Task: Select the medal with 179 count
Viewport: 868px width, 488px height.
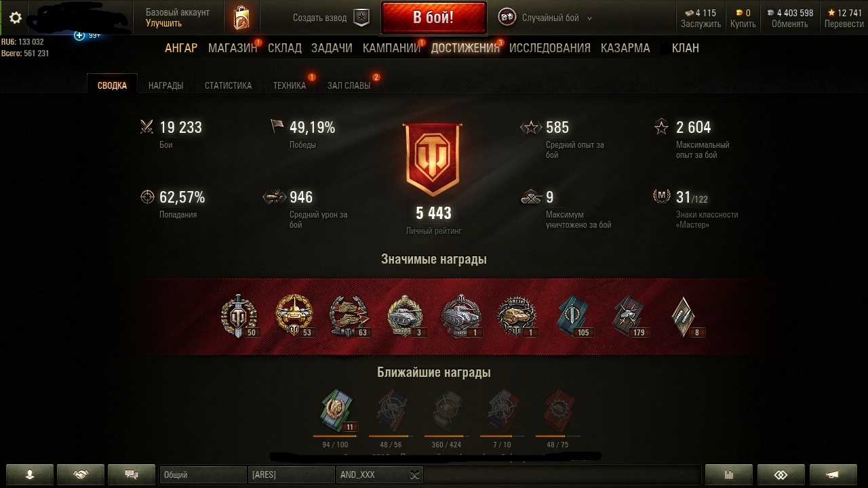Action: (628, 317)
